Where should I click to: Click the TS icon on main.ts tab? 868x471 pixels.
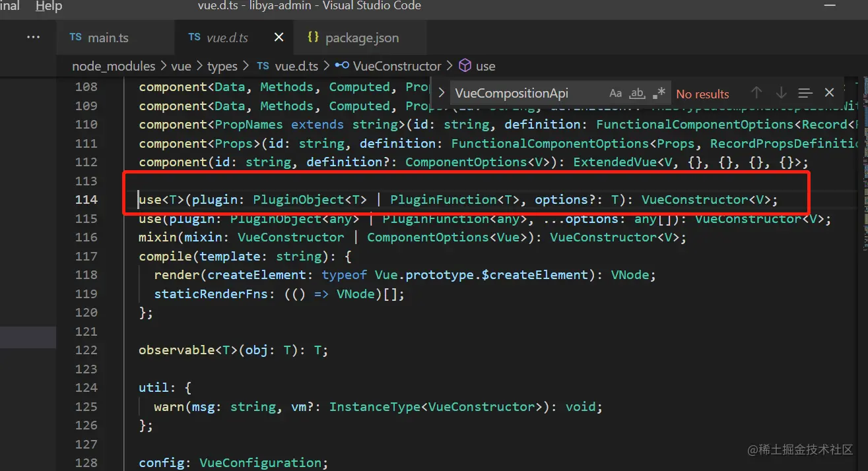pos(75,38)
